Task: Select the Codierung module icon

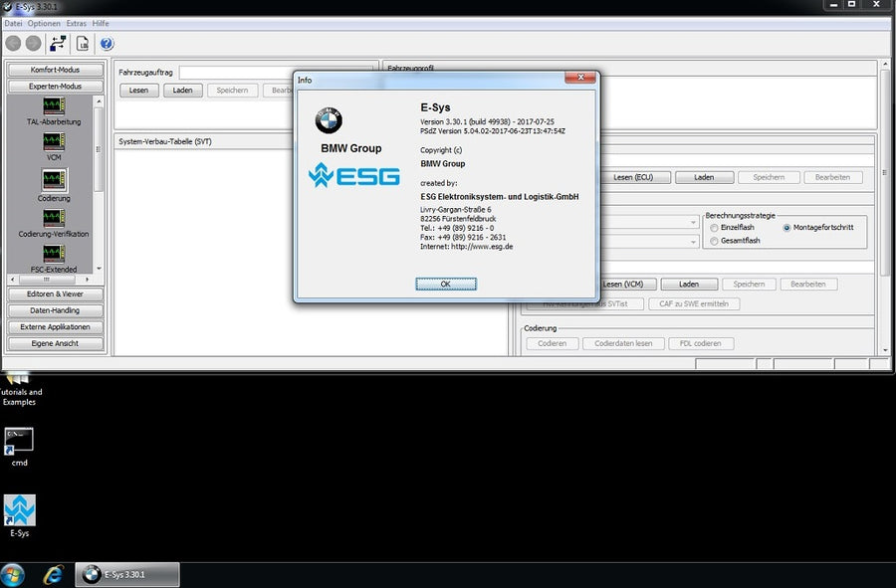Action: pyautogui.click(x=54, y=179)
